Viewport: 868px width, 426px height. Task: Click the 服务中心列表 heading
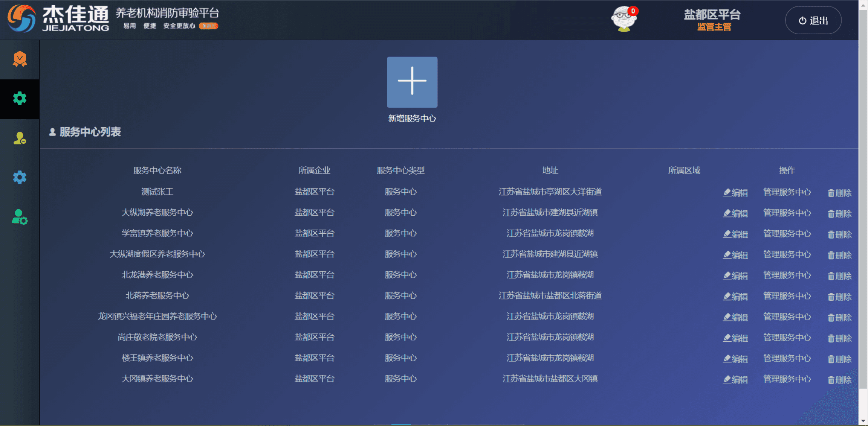[90, 132]
